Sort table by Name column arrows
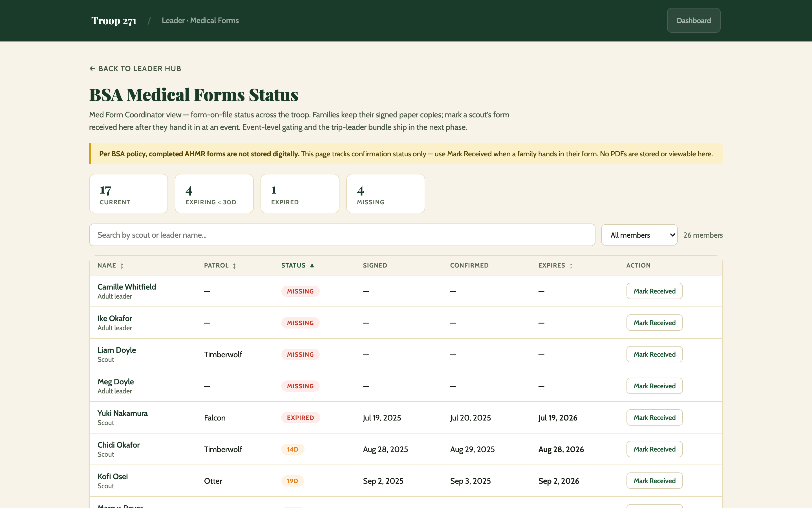 click(x=122, y=266)
